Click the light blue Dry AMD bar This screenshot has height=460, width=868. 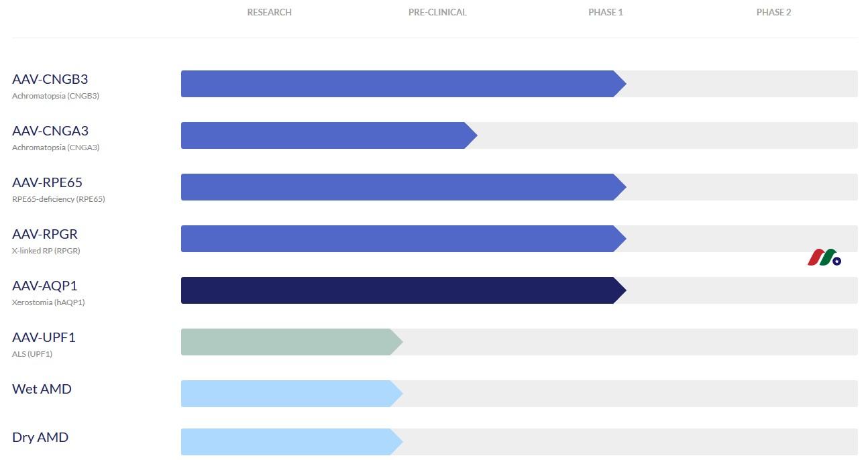(292, 442)
